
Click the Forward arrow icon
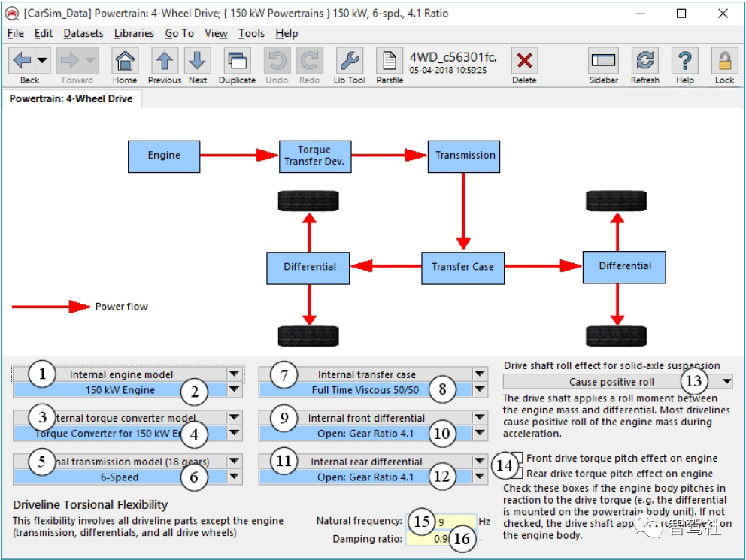tap(69, 61)
